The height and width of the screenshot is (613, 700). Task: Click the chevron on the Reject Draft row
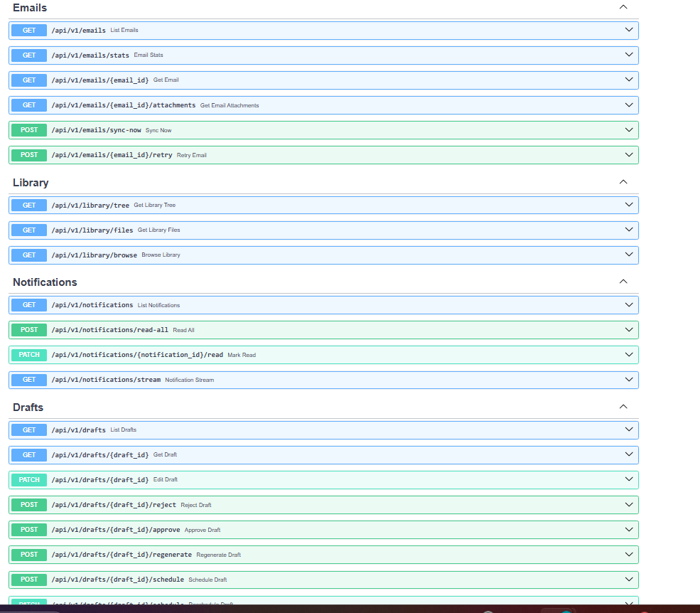(628, 505)
